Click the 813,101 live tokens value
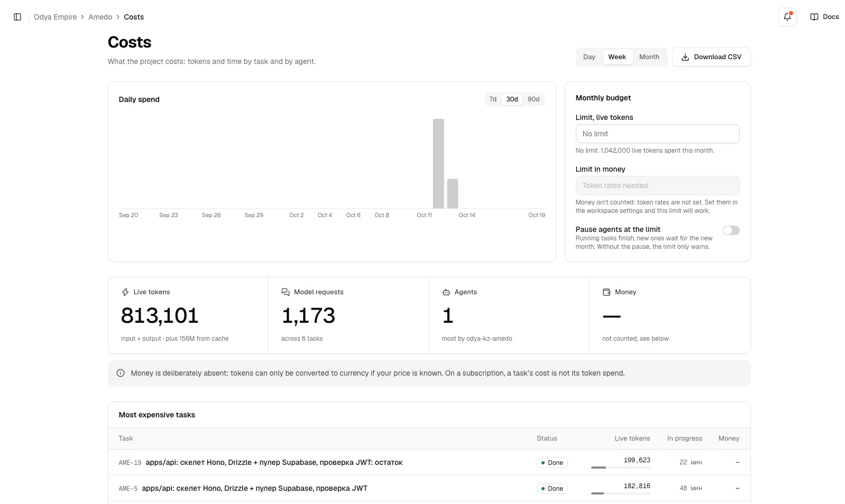Image resolution: width=845 pixels, height=504 pixels. [x=160, y=316]
